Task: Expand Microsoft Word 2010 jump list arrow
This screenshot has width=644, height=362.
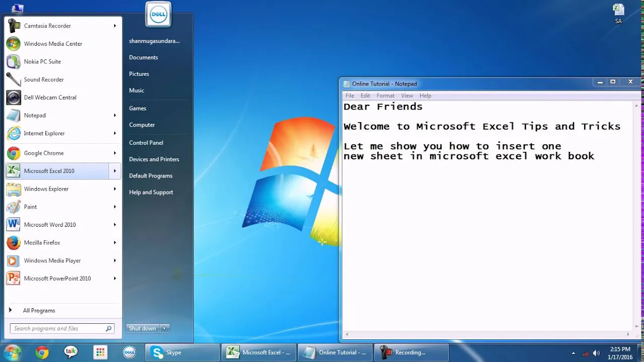Action: tap(115, 225)
